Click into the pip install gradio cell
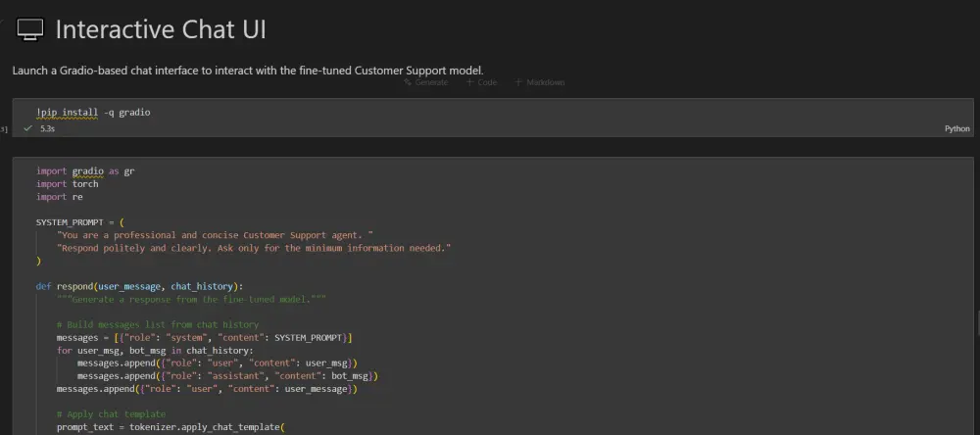 (x=294, y=113)
